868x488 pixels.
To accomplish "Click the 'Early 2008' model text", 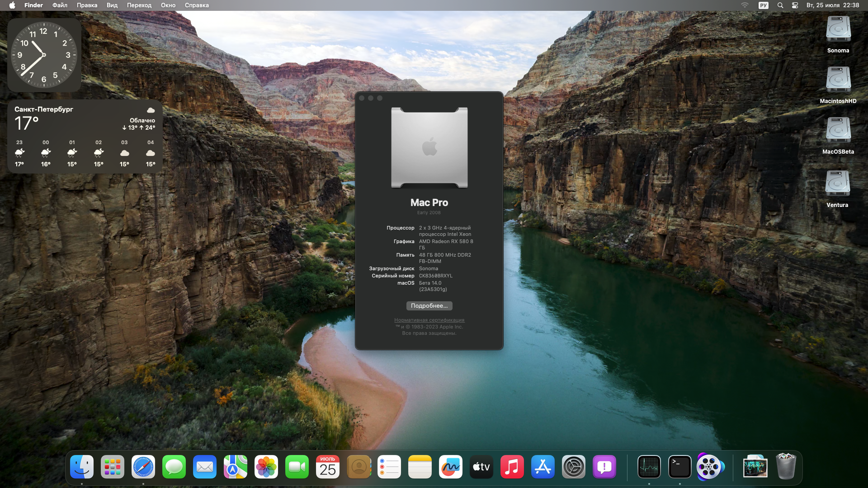I will click(429, 213).
